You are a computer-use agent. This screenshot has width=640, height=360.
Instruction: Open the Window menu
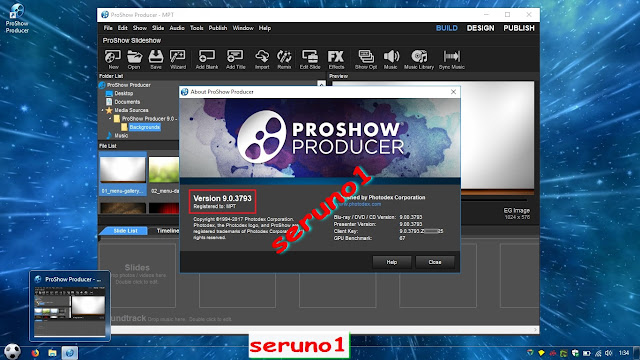[x=243, y=28]
